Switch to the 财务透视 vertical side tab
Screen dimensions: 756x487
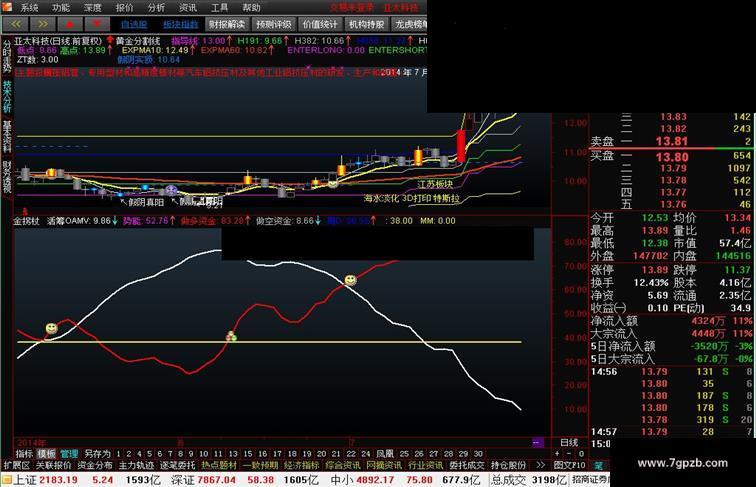[x=7, y=177]
